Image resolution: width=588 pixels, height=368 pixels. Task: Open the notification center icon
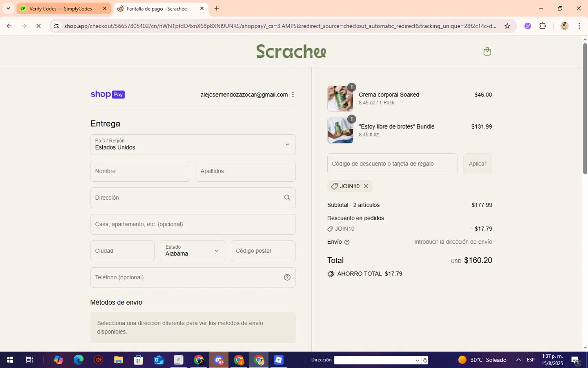coord(575,360)
